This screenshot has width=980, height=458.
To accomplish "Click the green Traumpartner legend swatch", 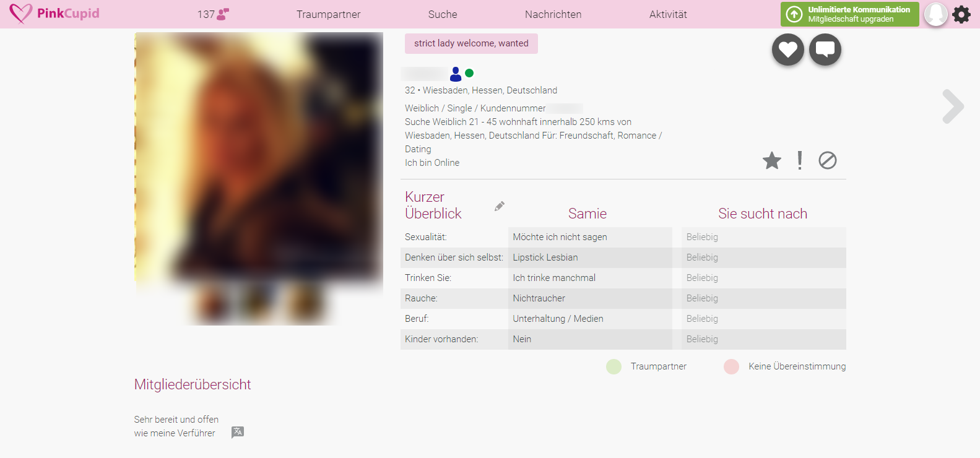I will 614,366.
